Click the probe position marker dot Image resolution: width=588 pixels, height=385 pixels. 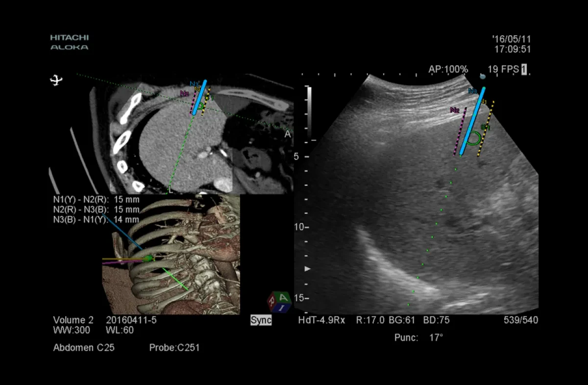coord(482,76)
